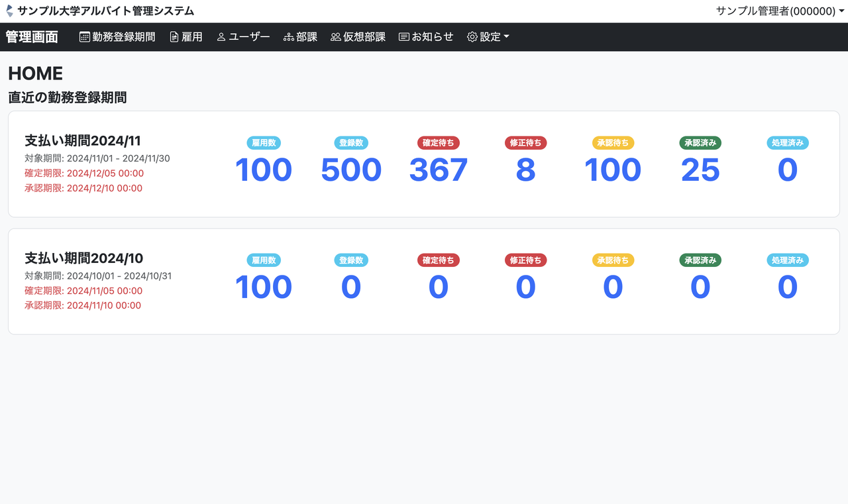This screenshot has width=848, height=504.
Task: Click 承認期限: 2024/12/10 00:00 text
Action: point(83,188)
